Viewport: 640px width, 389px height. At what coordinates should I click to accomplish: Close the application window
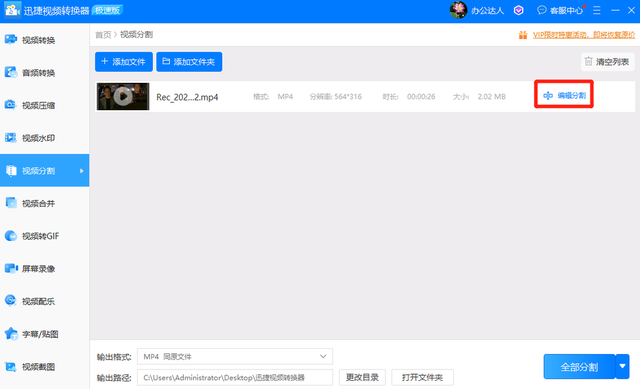631,10
